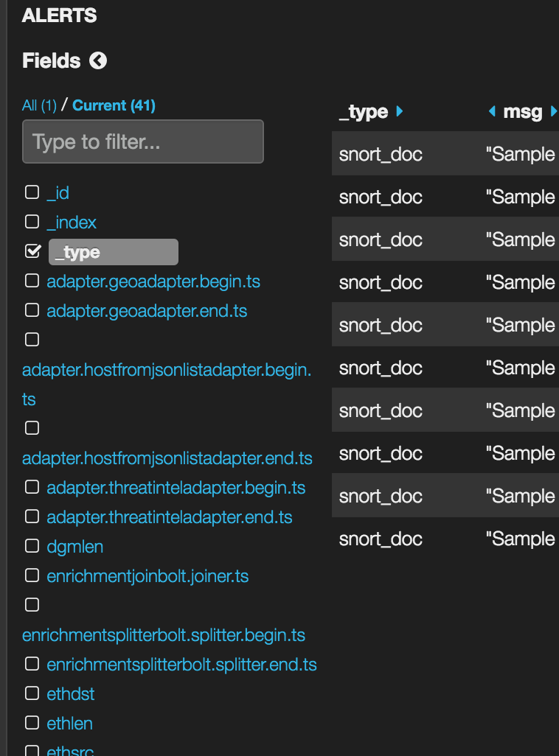Collapse the Fields panel arrow icon
The image size is (559, 756).
[98, 61]
